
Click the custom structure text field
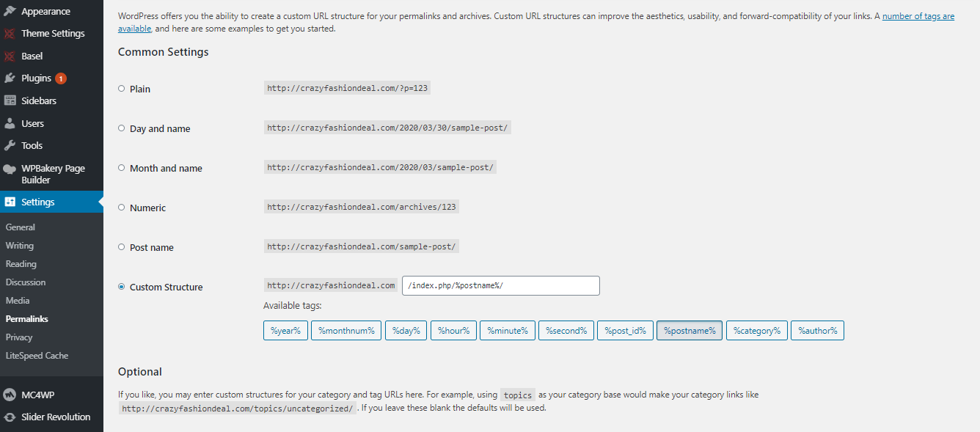(x=501, y=285)
